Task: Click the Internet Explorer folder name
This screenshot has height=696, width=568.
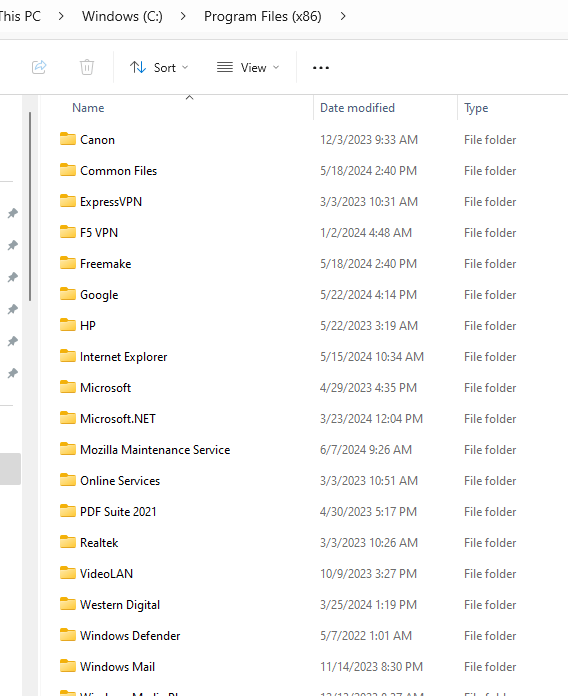Action: 124,357
